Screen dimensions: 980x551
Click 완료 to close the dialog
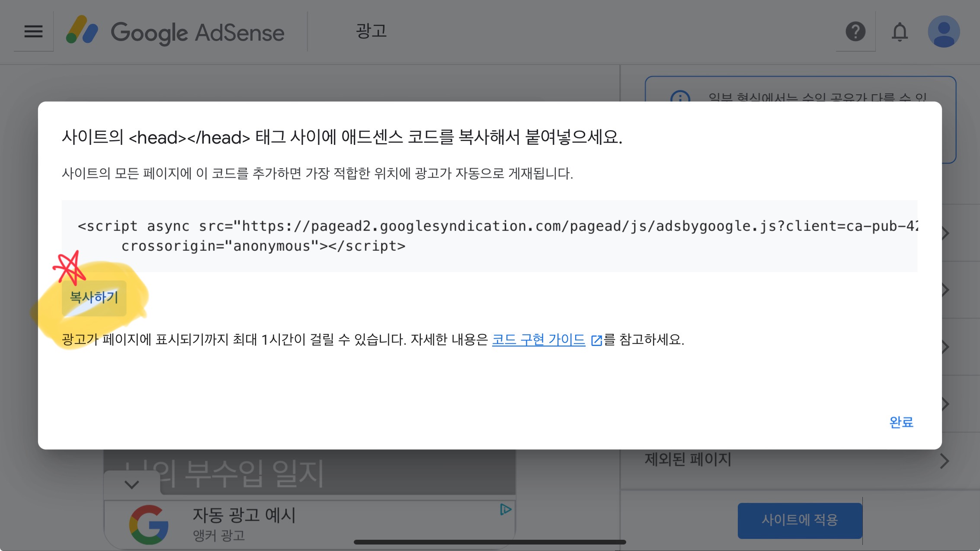coord(901,422)
